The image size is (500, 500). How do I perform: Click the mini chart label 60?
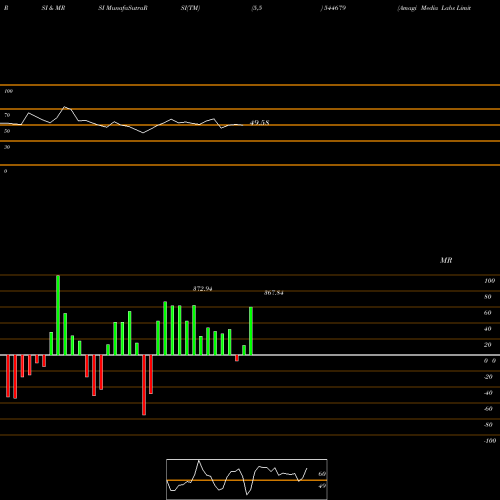(322, 474)
